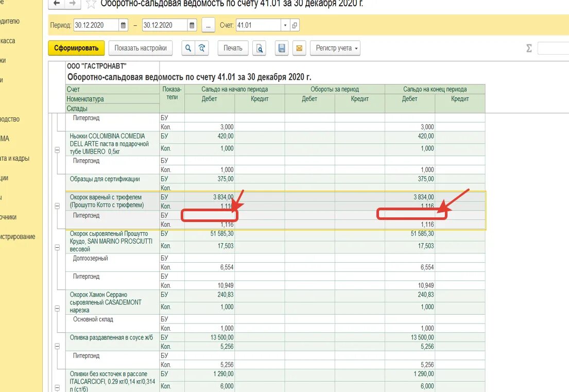Viewport: 569px width, 392px height.
Task: Click Обороты за период header
Action: click(x=335, y=89)
